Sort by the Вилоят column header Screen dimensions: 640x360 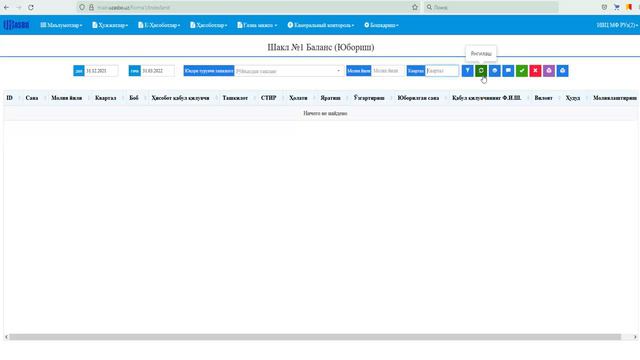pos(543,98)
